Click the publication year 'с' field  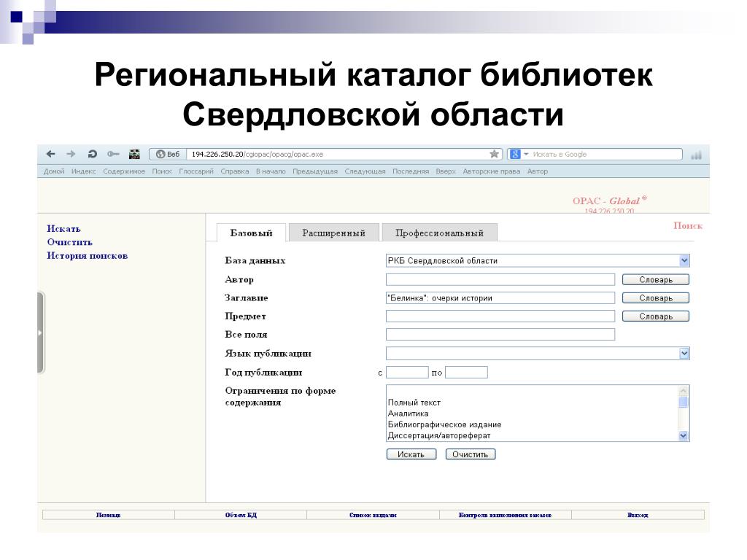[407, 373]
